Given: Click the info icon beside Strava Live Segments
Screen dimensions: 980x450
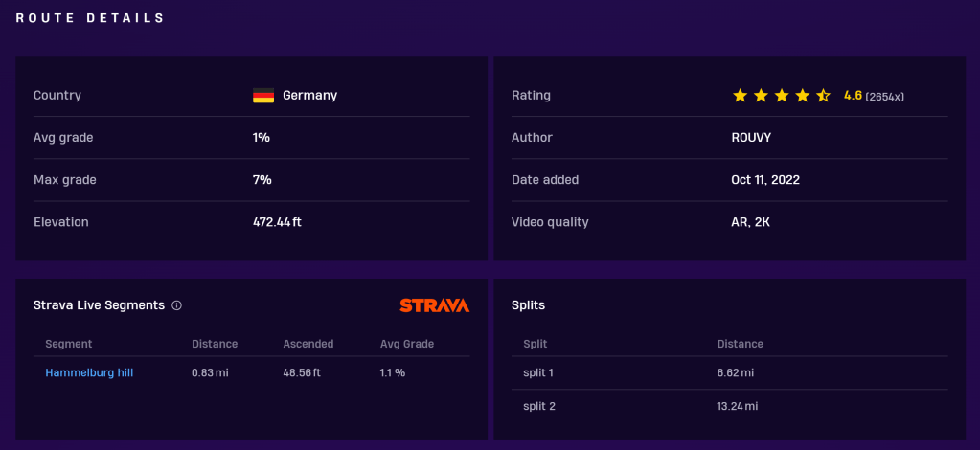Looking at the screenshot, I should point(176,305).
